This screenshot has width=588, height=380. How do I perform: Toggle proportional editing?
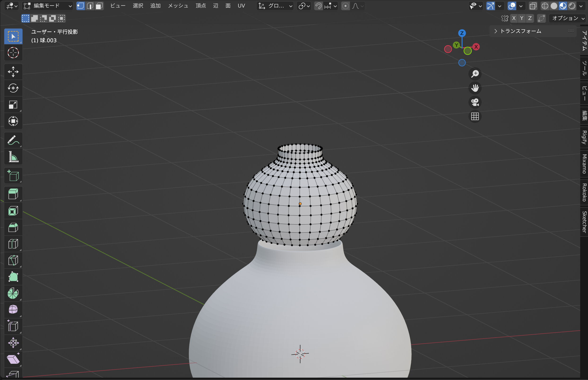click(345, 6)
